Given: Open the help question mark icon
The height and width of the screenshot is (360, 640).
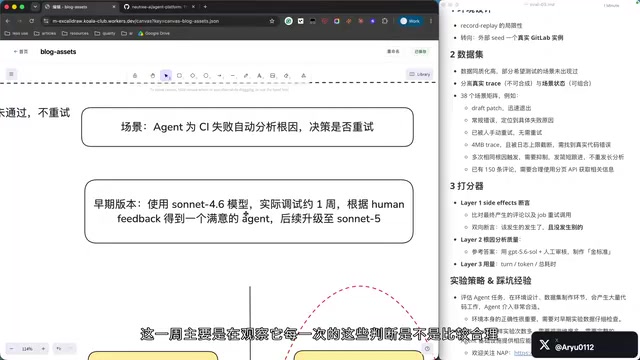Looking at the screenshot, I should pos(427,349).
